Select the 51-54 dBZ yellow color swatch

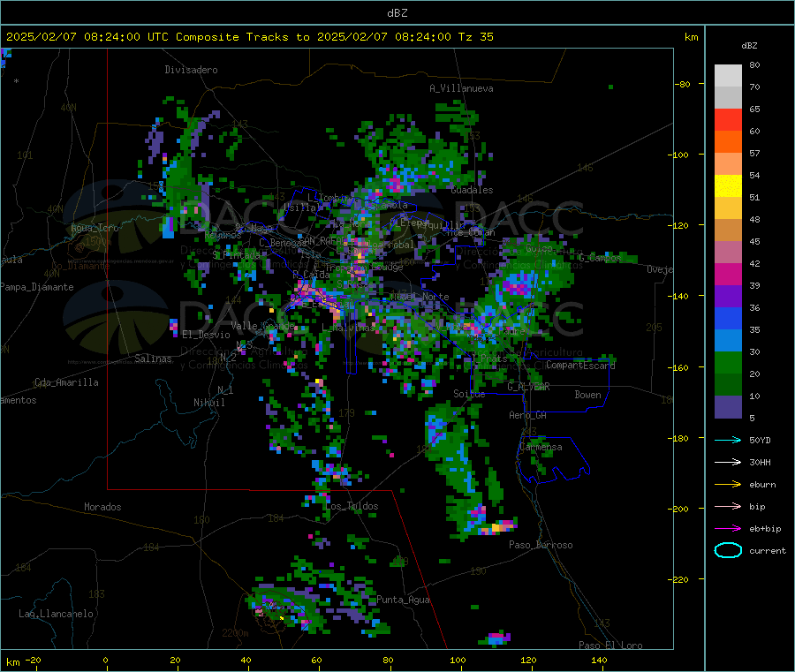728,186
